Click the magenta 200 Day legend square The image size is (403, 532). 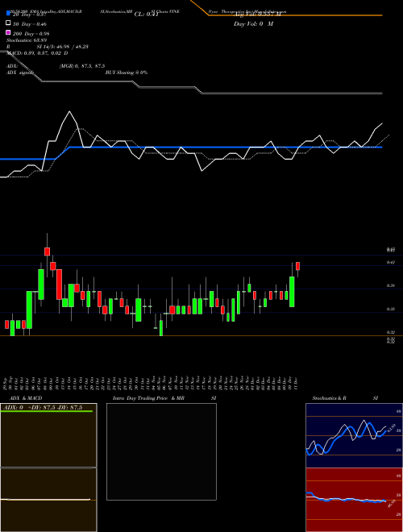8,33
